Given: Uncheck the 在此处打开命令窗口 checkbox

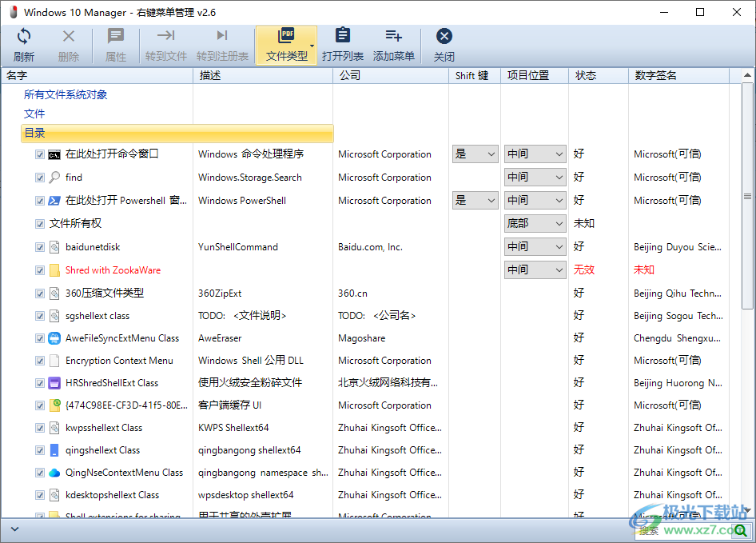Looking at the screenshot, I should (40, 154).
